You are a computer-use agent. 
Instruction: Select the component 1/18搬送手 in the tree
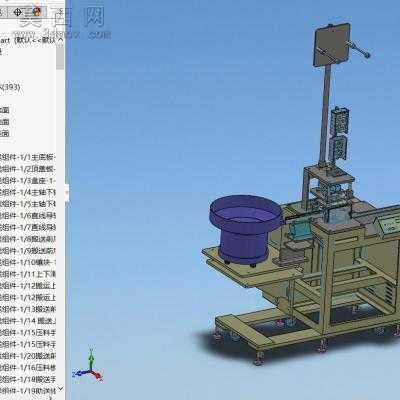tap(28, 379)
